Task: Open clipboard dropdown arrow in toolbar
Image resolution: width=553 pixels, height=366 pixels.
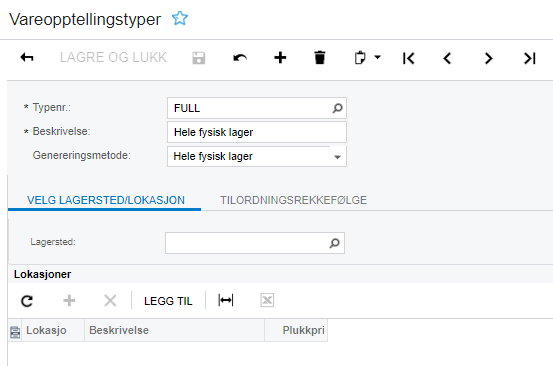Action: [x=377, y=57]
